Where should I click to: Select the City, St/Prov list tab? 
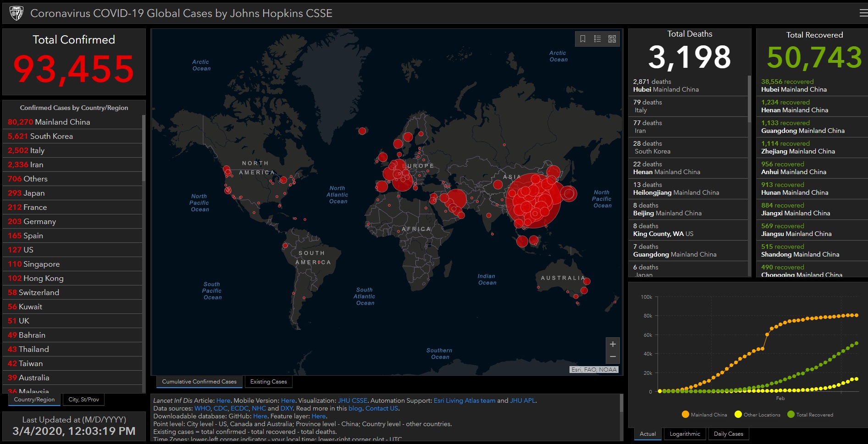[x=84, y=400]
